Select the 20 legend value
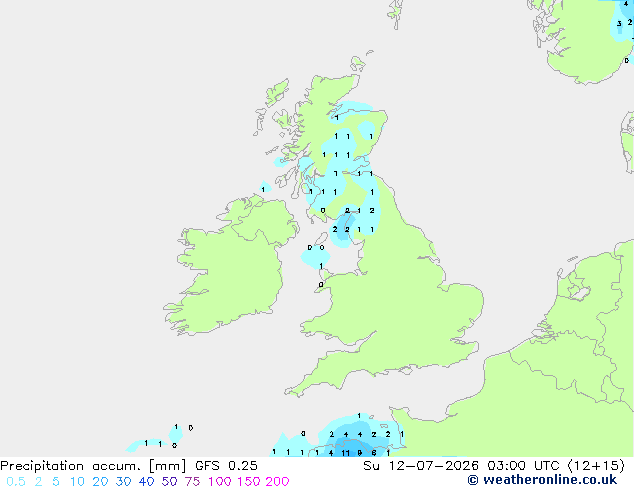 tap(100, 482)
